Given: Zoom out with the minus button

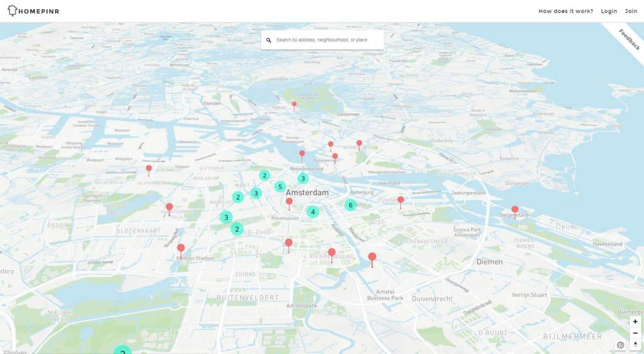Looking at the screenshot, I should (635, 333).
